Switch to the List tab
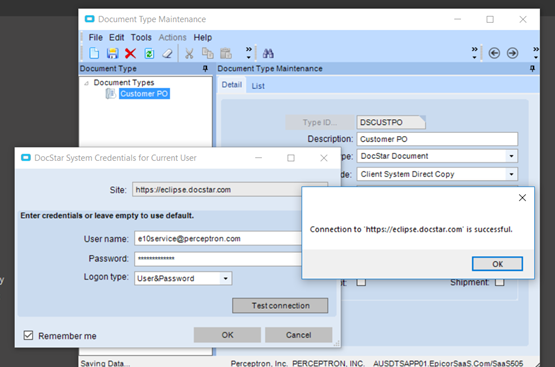Image resolution: width=555 pixels, height=367 pixels. click(x=258, y=86)
